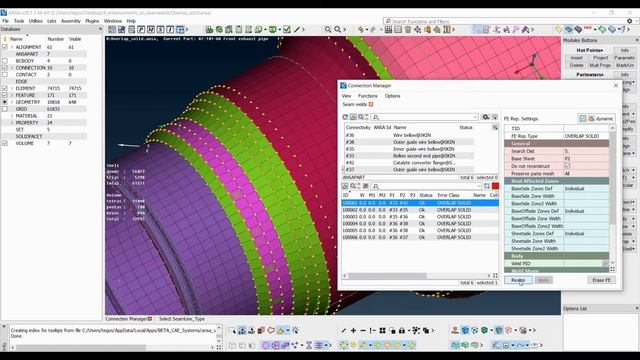The image size is (640, 360).
Task: Open the Functions menu in Connection Manager
Action: point(368,96)
